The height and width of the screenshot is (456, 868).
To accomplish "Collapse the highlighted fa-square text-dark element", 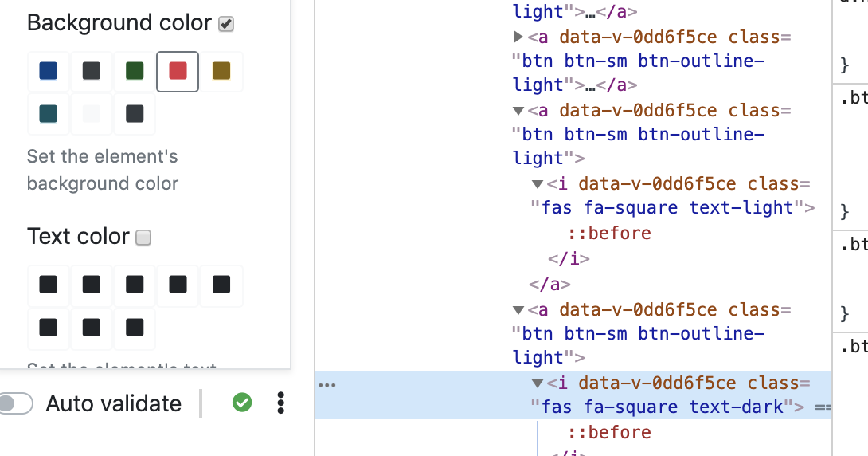I will coord(537,383).
